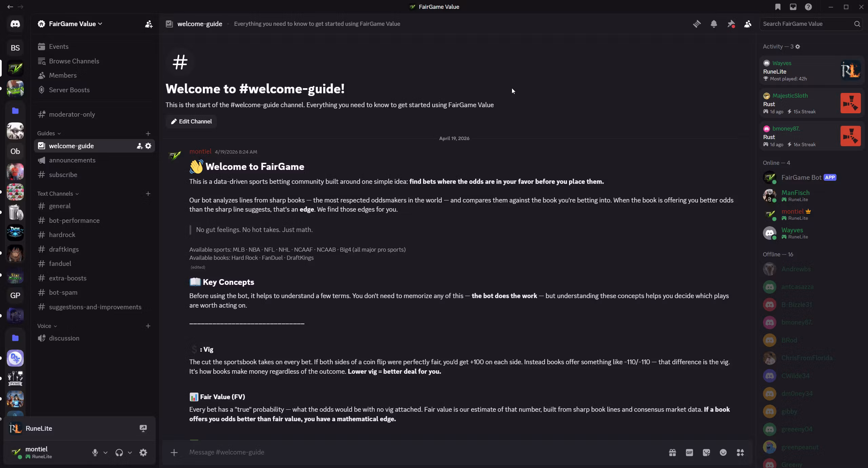Open the general channel
The width and height of the screenshot is (868, 468).
(x=94, y=206)
